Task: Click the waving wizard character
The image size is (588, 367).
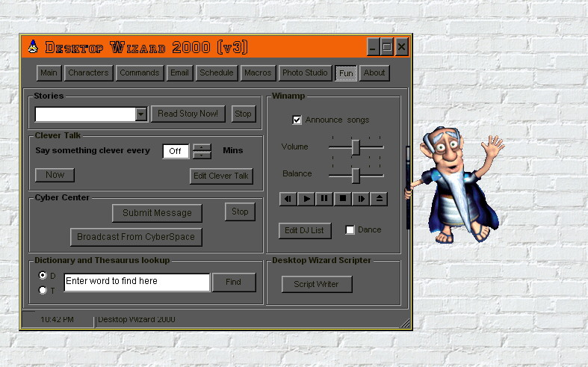Action: pyautogui.click(x=455, y=185)
